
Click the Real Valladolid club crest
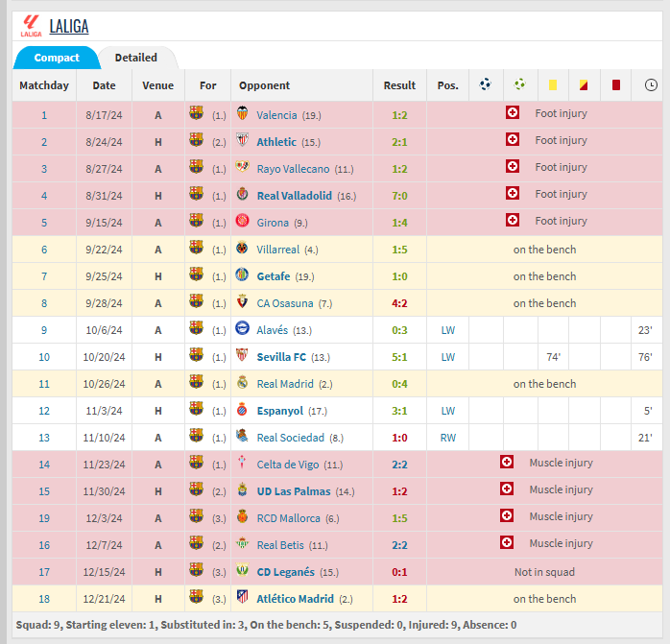pyautogui.click(x=242, y=194)
